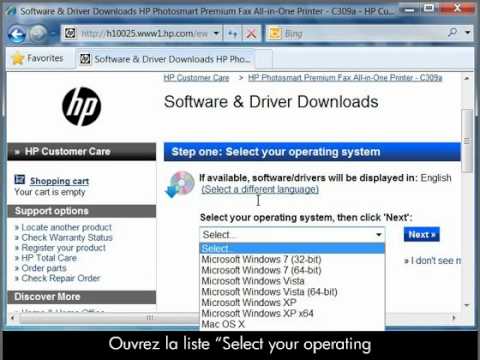
Task: Click the URL address field
Action: (143, 34)
